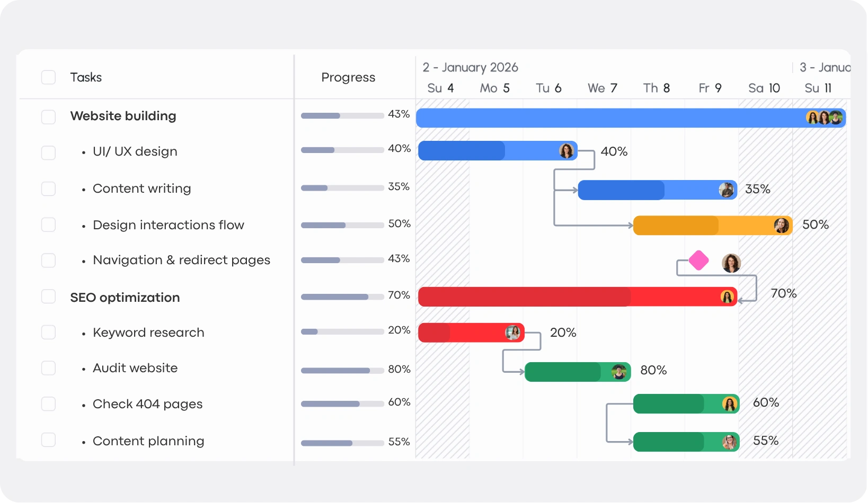Click avatar on orange Design interactions bar
This screenshot has width=868, height=503.
(x=781, y=226)
